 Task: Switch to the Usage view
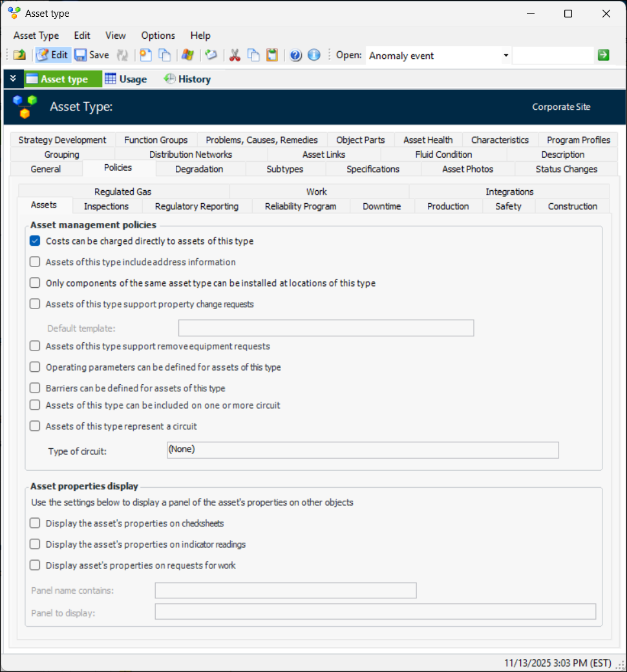(x=126, y=79)
